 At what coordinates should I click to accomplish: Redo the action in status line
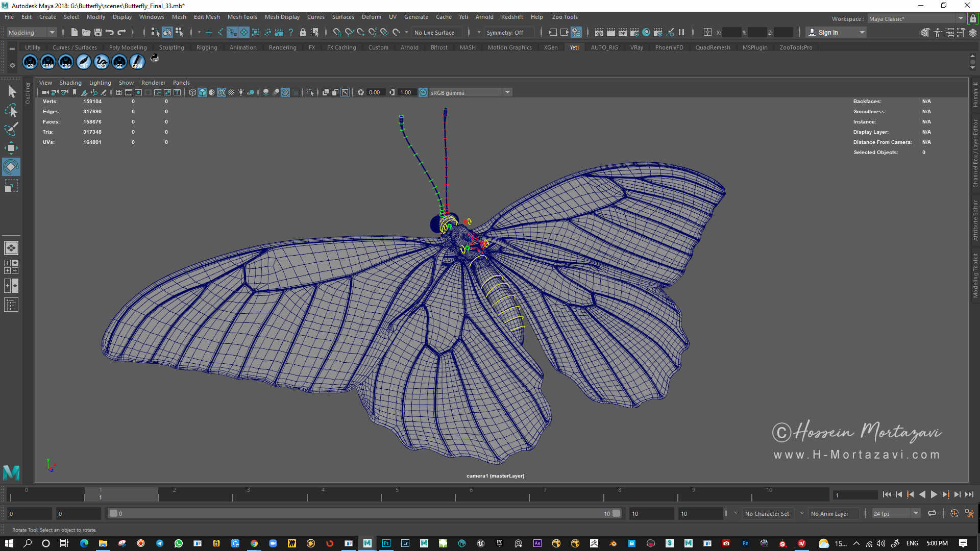pyautogui.click(x=121, y=32)
